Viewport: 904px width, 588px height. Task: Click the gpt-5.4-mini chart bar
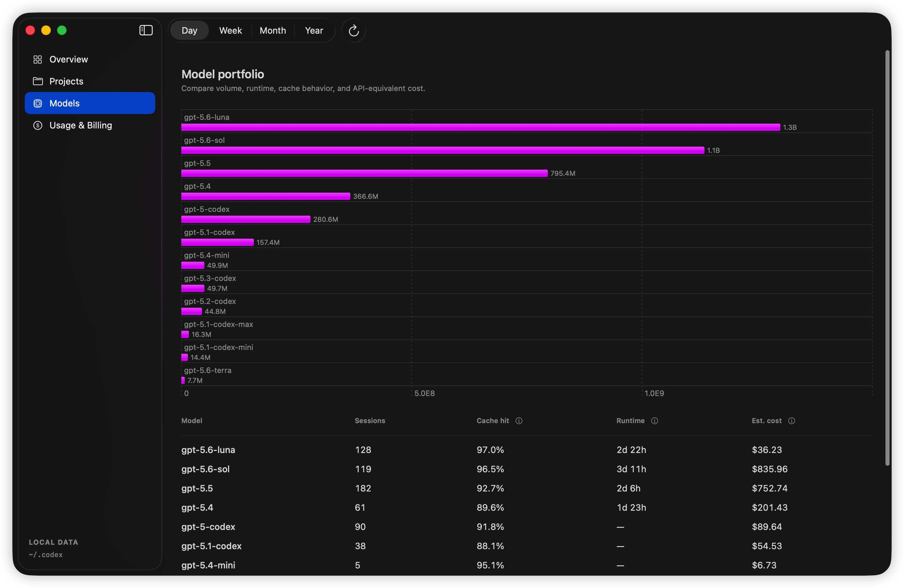[193, 265]
